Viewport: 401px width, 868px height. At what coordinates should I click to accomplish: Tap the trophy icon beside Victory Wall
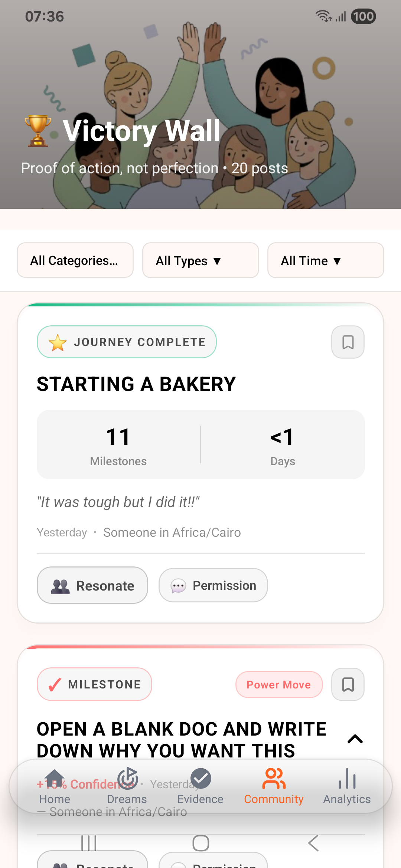tap(38, 131)
